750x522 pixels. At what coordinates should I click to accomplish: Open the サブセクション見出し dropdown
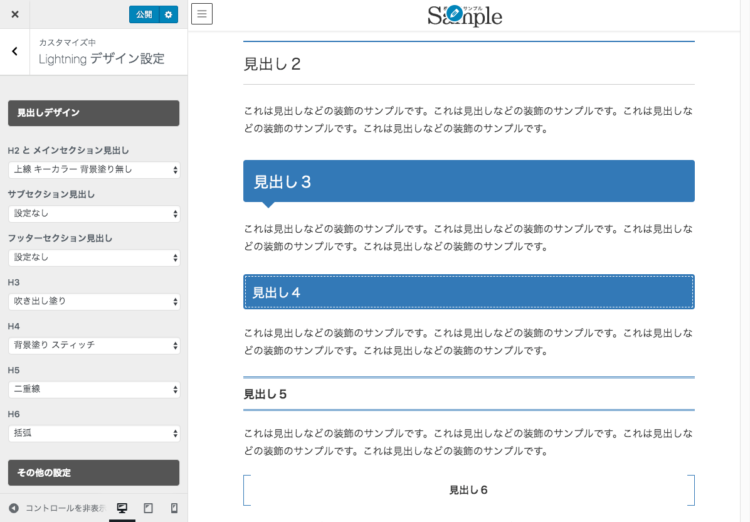pyautogui.click(x=94, y=213)
